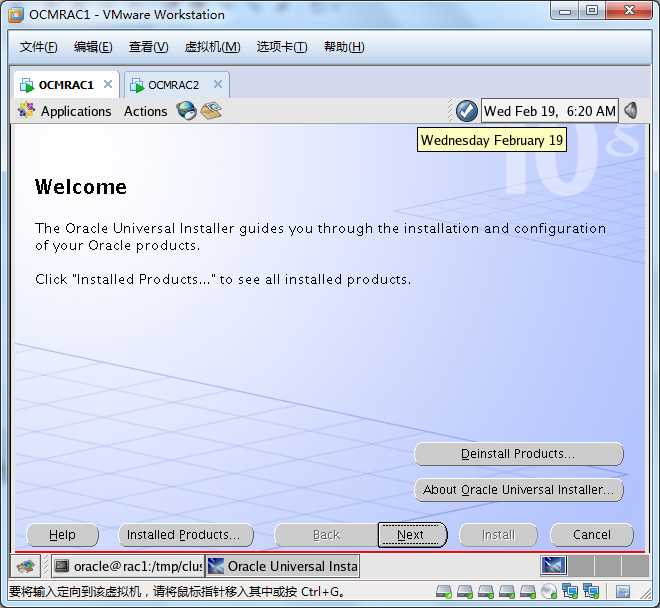Select the active first workspace thumbnail
Viewport: 660px width, 608px height.
pos(554,565)
